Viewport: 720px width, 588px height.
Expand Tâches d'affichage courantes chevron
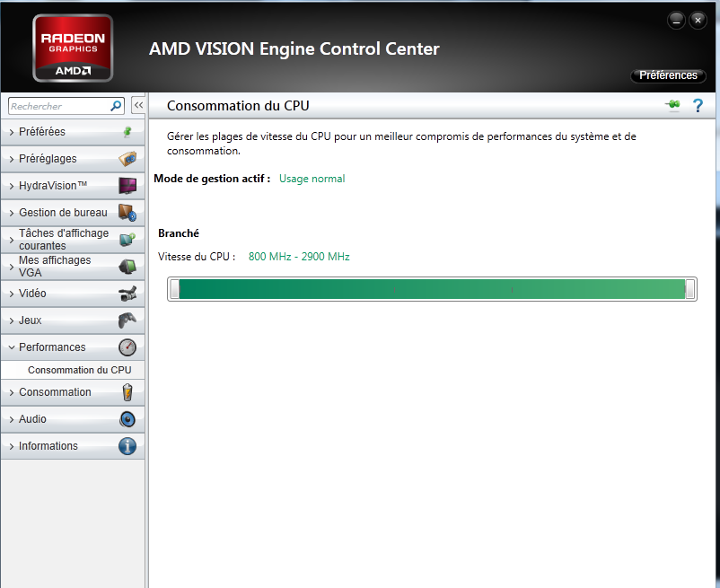coord(12,240)
